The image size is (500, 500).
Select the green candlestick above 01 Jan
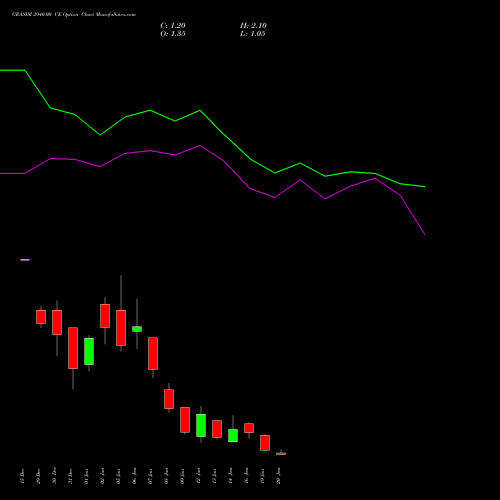pyautogui.click(x=89, y=351)
